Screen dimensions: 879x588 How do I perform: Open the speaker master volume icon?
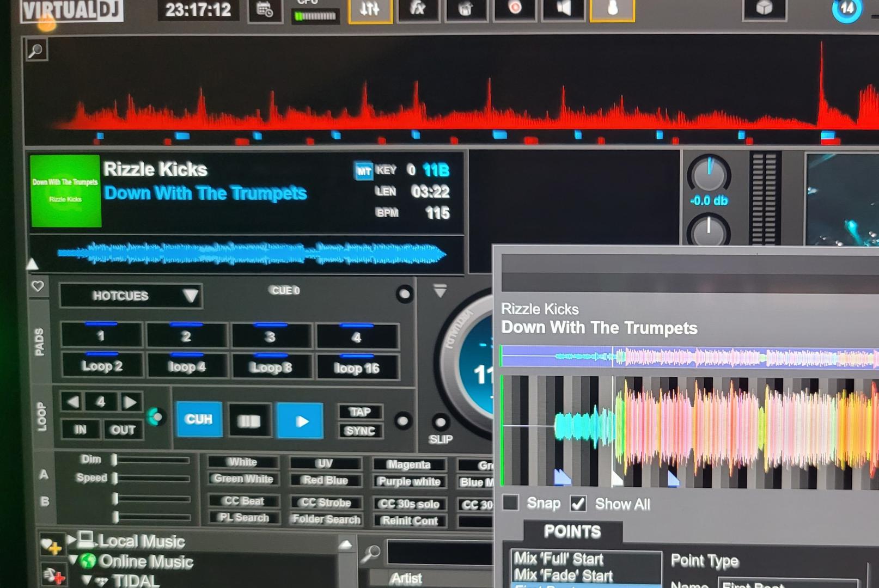pyautogui.click(x=563, y=8)
